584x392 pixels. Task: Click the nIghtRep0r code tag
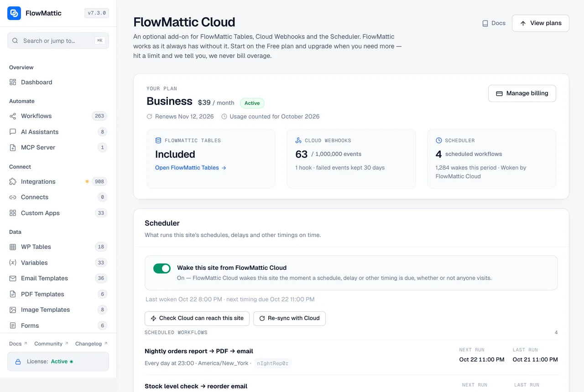tap(273, 363)
